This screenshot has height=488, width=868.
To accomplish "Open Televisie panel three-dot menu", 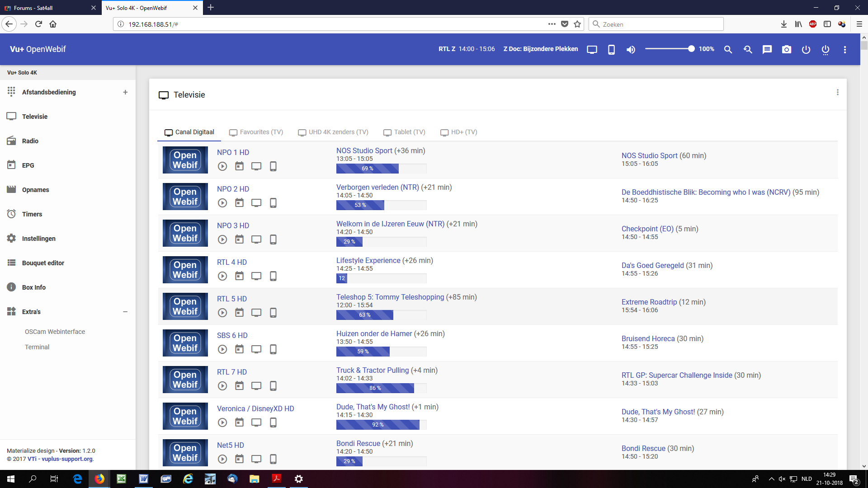I will (838, 92).
